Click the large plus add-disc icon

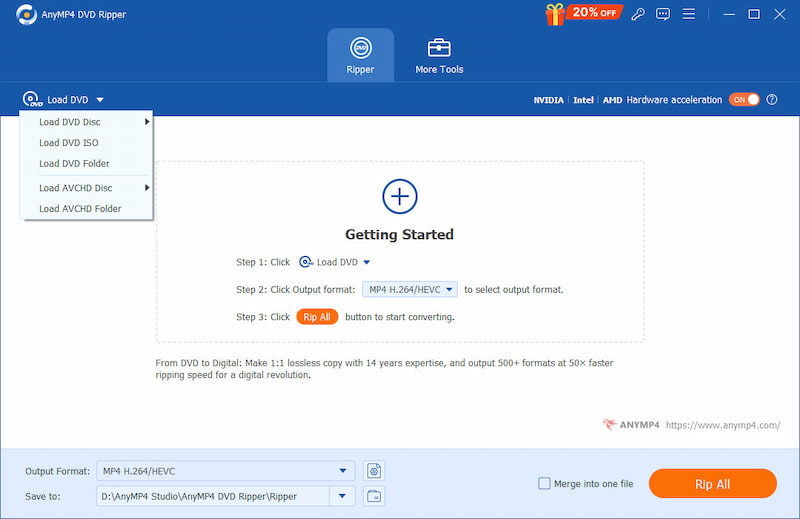pos(399,196)
